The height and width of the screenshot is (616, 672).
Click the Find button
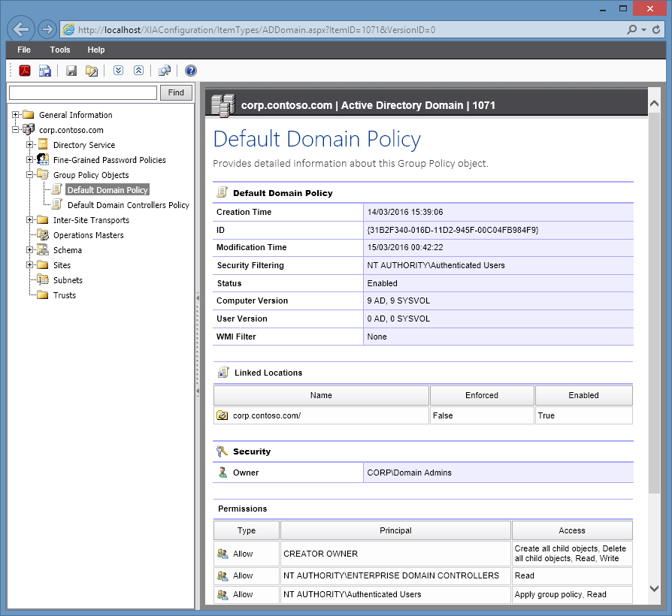point(175,92)
